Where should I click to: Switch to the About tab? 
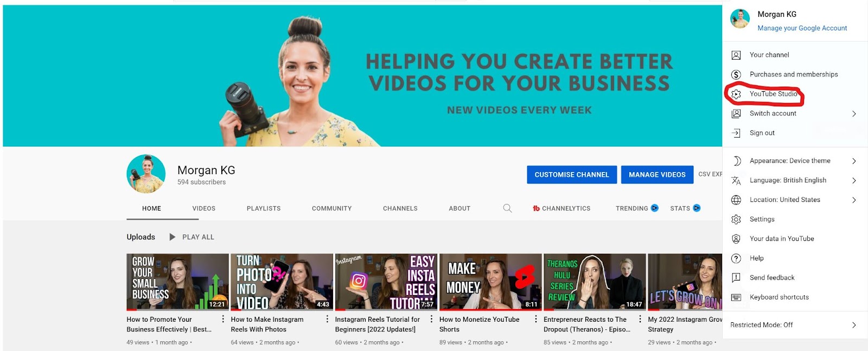click(459, 208)
